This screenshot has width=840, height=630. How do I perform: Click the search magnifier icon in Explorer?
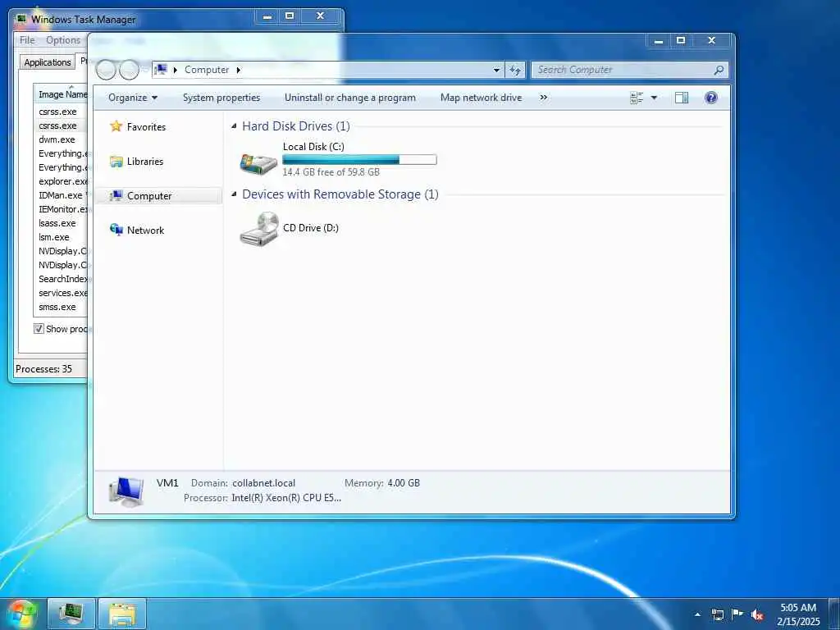[x=719, y=70]
